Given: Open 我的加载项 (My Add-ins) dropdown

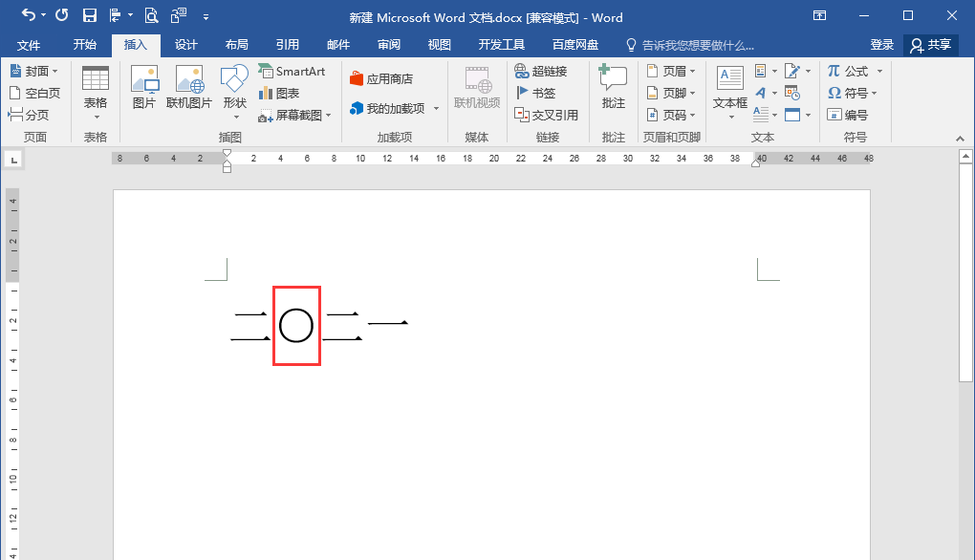Looking at the screenshot, I should coord(394,108).
